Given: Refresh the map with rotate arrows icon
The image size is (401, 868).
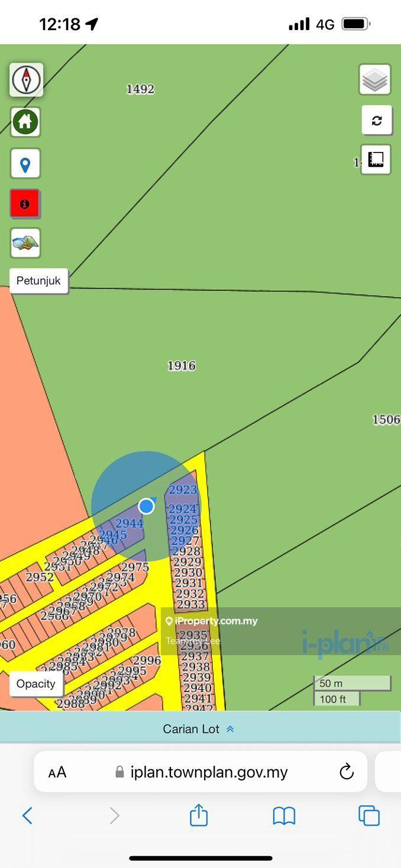Looking at the screenshot, I should [x=376, y=121].
